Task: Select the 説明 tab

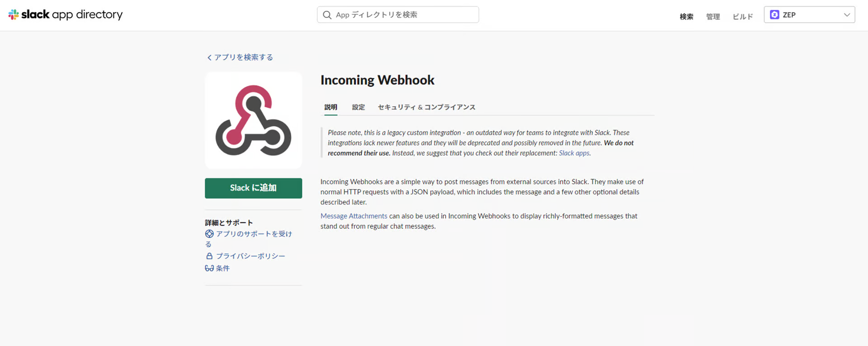Action: pyautogui.click(x=331, y=107)
